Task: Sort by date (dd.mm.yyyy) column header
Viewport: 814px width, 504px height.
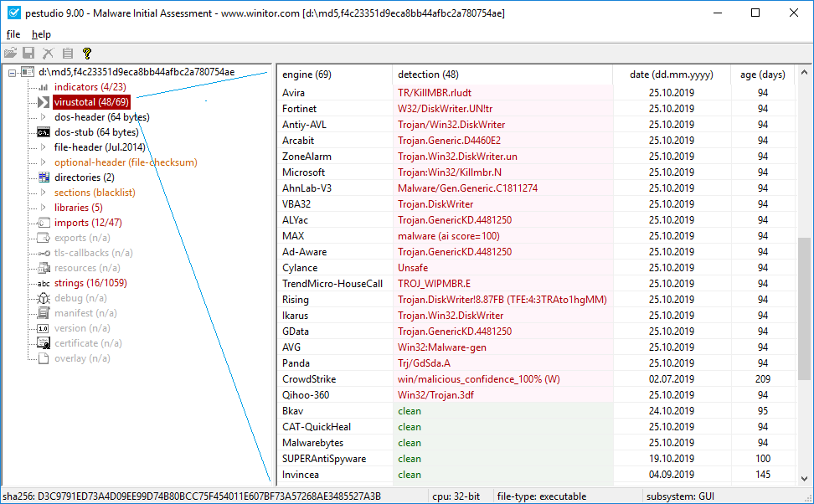Action: tap(672, 75)
